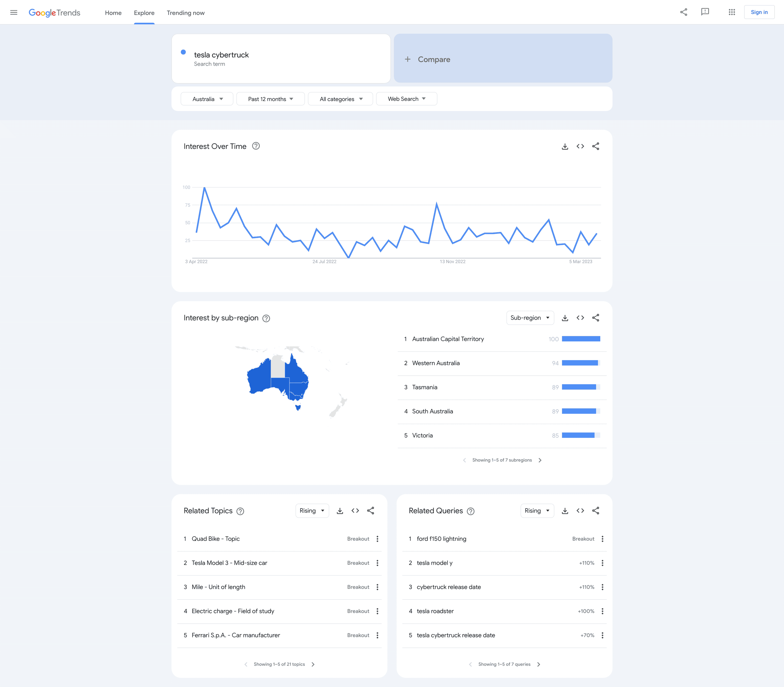
Task: Go to next page of related queries
Action: click(539, 664)
